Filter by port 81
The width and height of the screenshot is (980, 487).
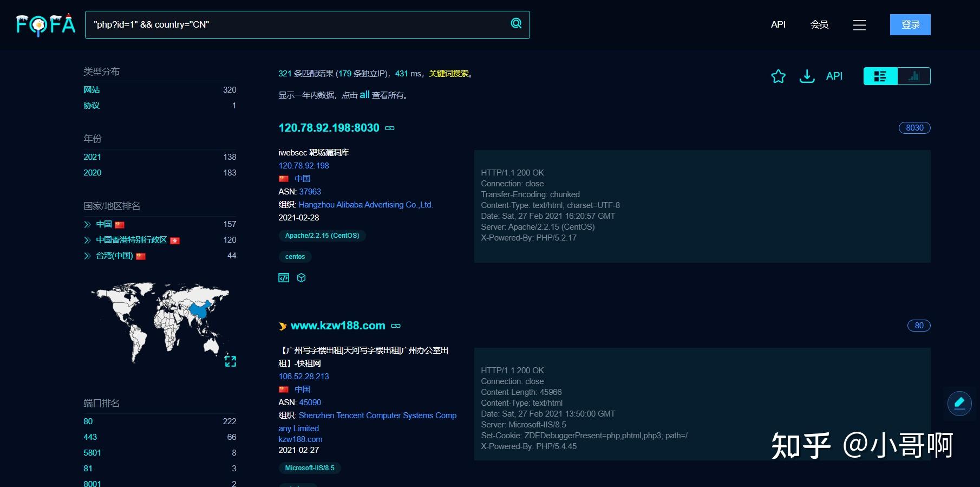tap(88, 469)
